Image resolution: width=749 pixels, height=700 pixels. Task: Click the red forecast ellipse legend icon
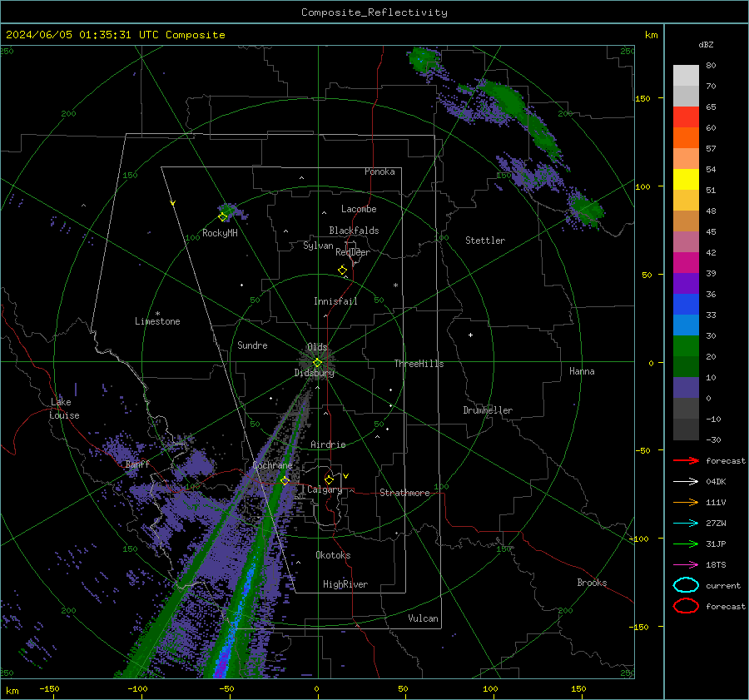[x=686, y=606]
